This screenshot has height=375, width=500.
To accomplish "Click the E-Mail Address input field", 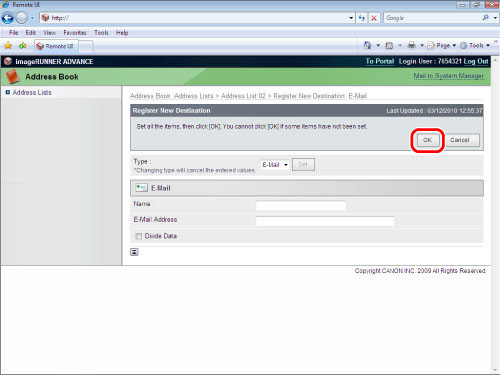I will coord(325,221).
